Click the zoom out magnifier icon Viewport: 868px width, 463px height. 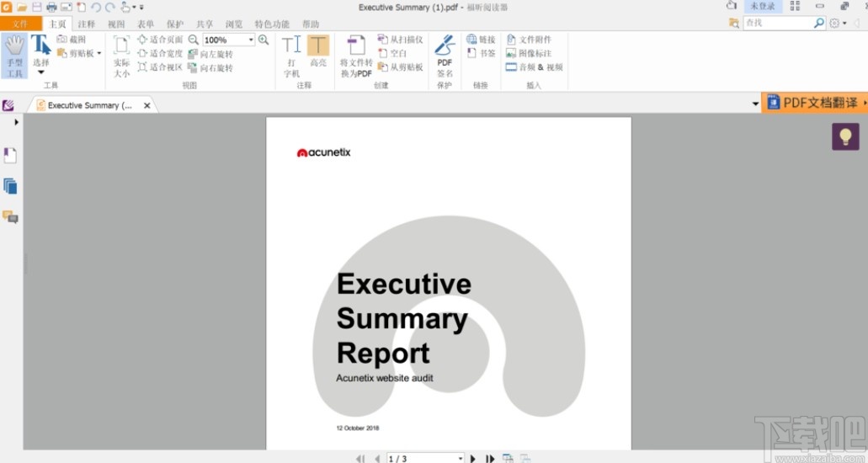[194, 40]
